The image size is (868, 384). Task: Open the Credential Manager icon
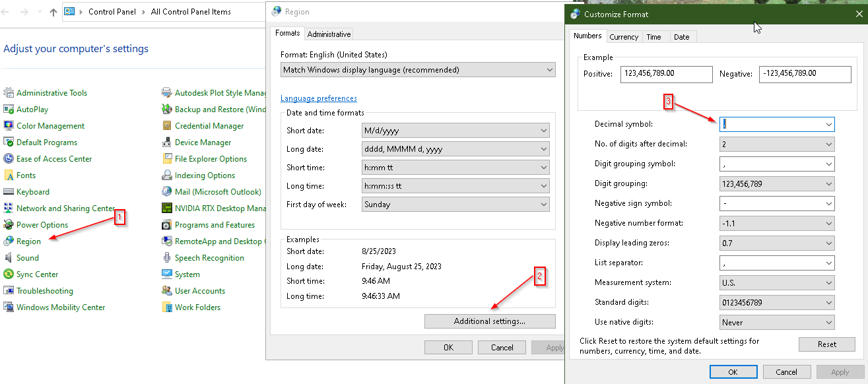(168, 126)
